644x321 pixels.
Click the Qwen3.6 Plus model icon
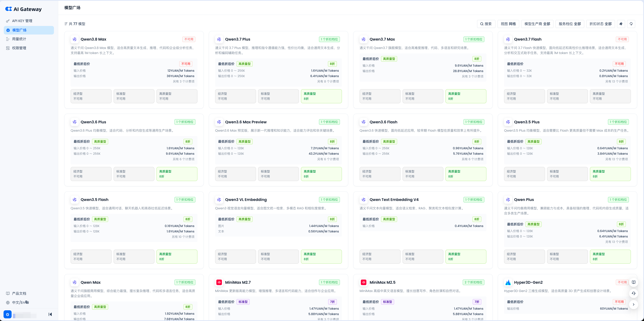coord(75,122)
